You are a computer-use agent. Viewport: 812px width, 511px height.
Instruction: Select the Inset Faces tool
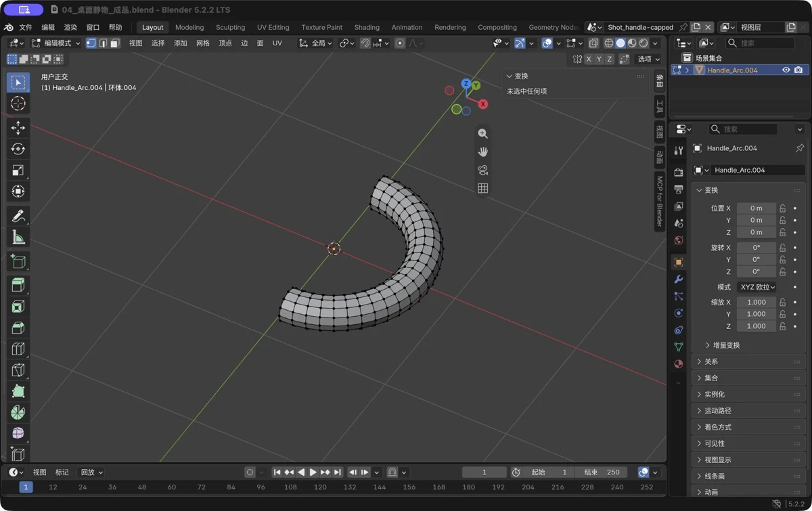pos(18,307)
